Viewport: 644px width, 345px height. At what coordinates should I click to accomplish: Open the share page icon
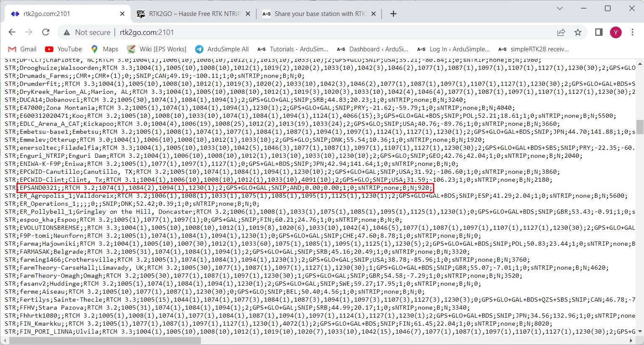(x=561, y=32)
